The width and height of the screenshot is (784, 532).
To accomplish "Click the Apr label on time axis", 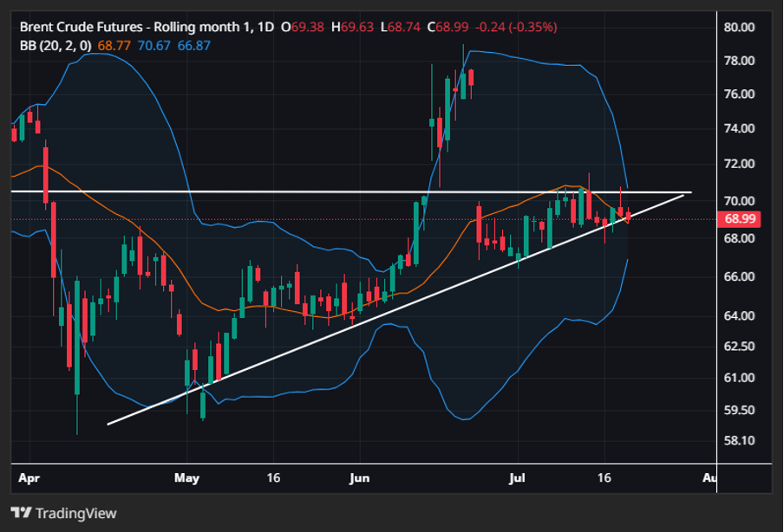I will tap(29, 477).
